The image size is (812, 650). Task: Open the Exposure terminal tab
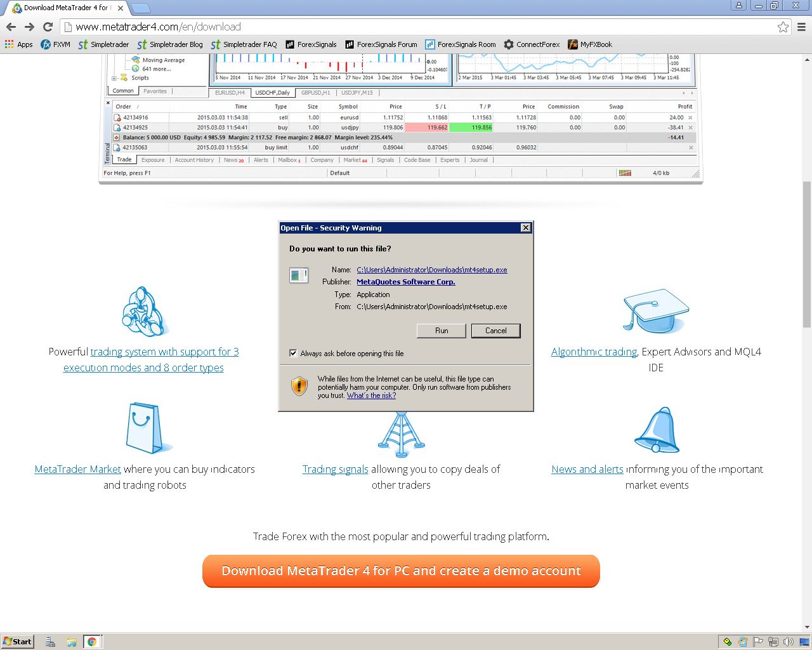coord(153,160)
